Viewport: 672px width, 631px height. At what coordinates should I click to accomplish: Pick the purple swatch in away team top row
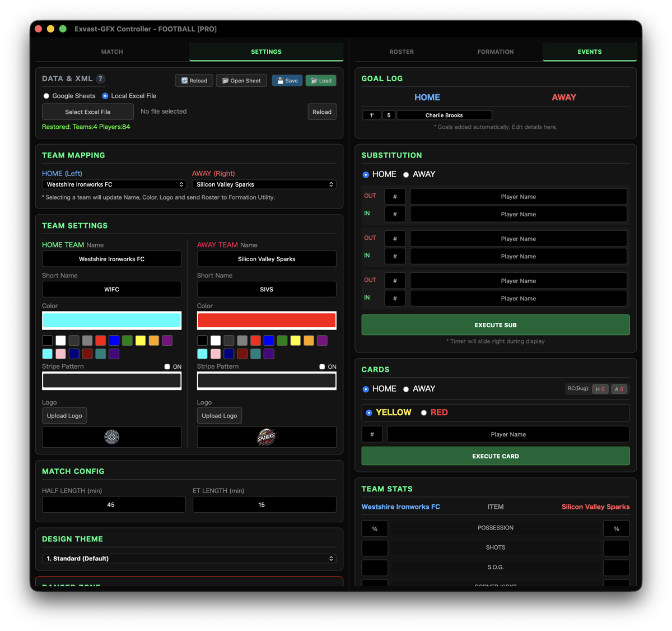pyautogui.click(x=322, y=340)
